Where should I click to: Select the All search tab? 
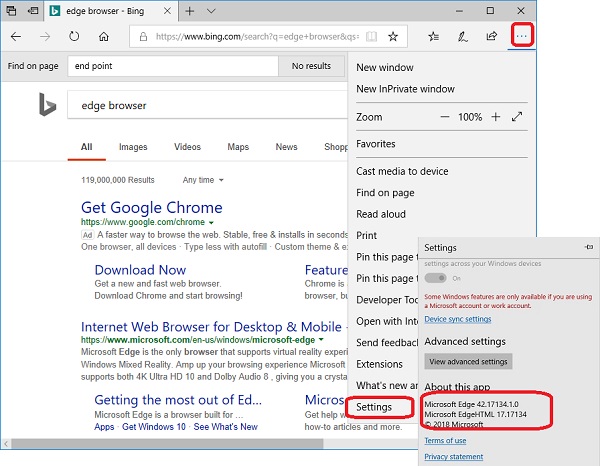[86, 147]
